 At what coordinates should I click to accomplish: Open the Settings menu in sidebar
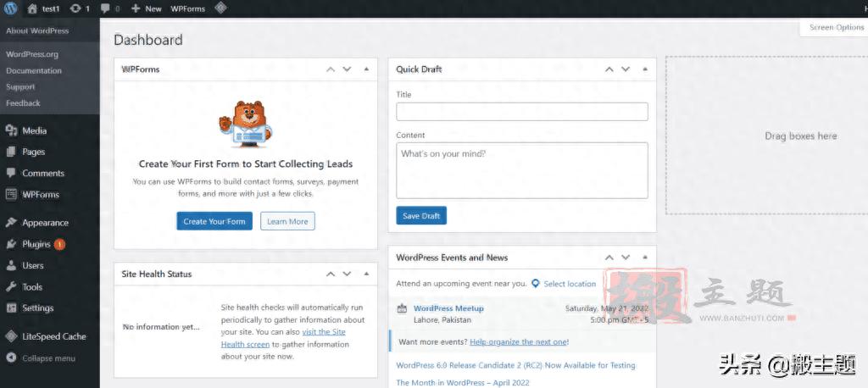pyautogui.click(x=38, y=308)
